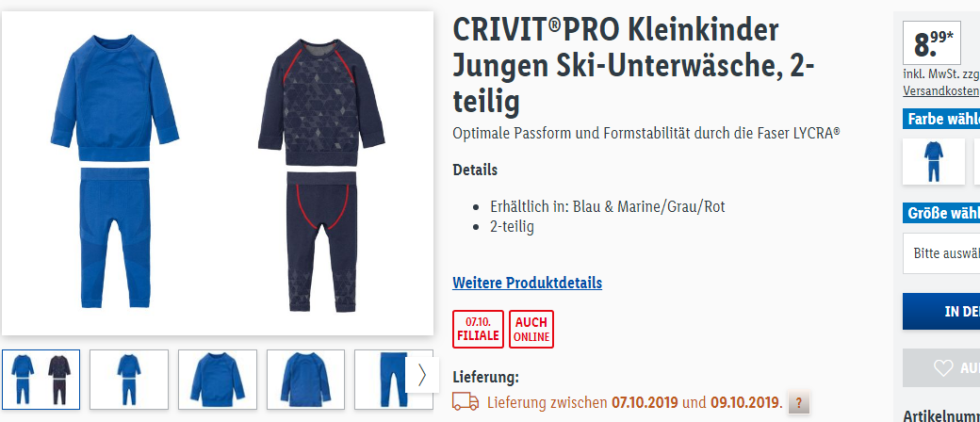Open the Versandkosten link
This screenshot has width=980, height=422.
[941, 90]
